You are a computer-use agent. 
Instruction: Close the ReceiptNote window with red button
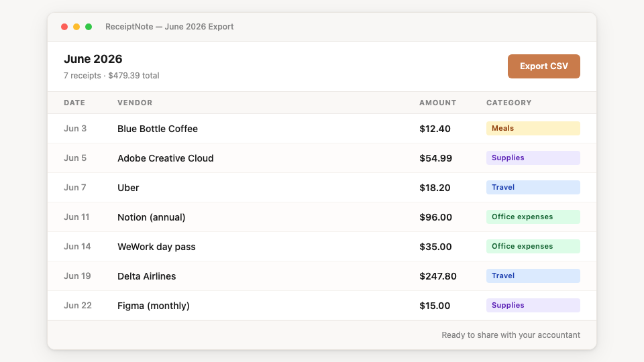(x=64, y=27)
